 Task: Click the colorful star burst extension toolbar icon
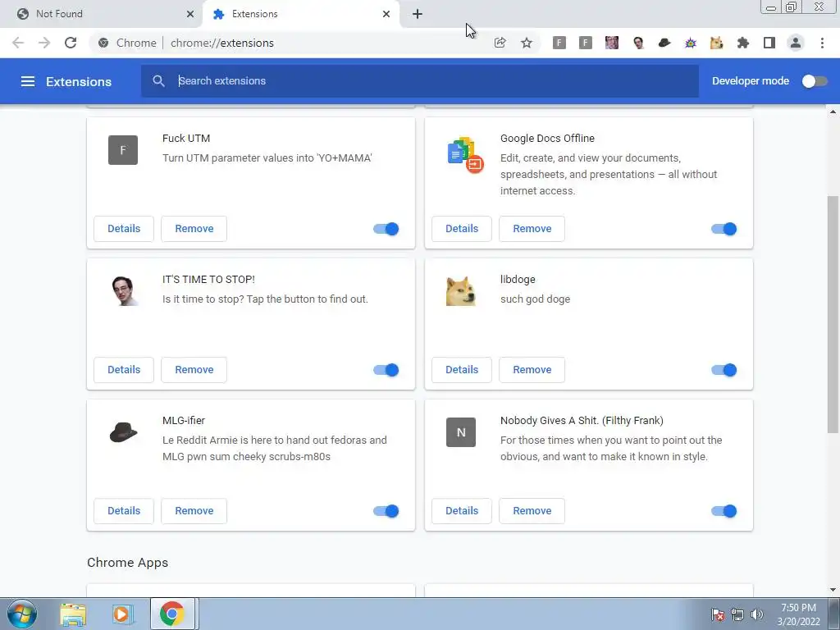coord(691,43)
